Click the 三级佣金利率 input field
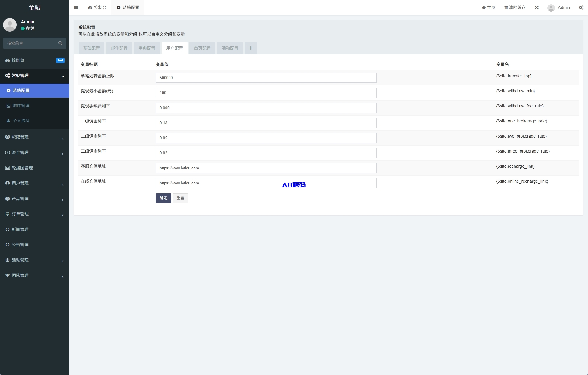Viewport: 588px width, 375px height. 266,153
